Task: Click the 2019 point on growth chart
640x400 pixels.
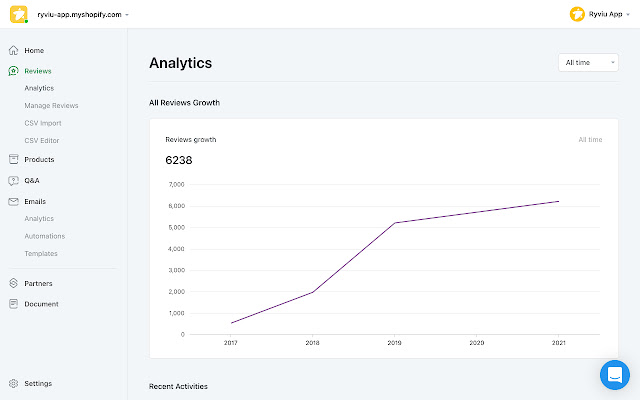Action: (395, 223)
